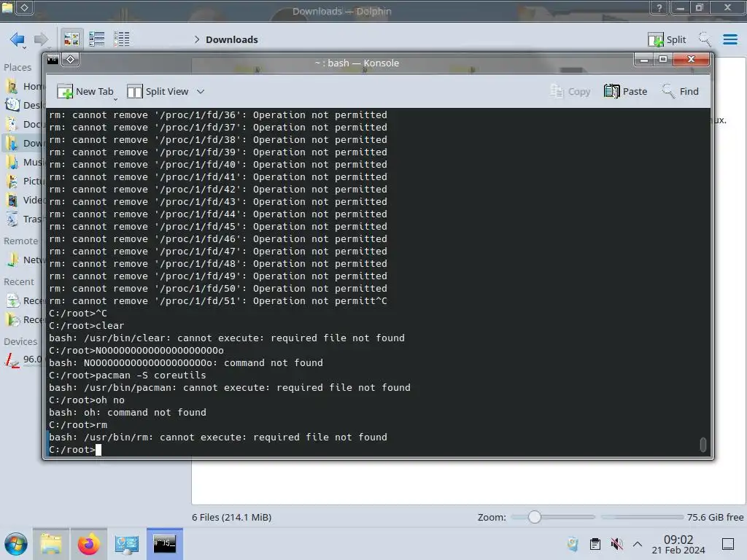The height and width of the screenshot is (560, 747).
Task: Open Trash in Dolphin sidebar
Action: (24, 219)
